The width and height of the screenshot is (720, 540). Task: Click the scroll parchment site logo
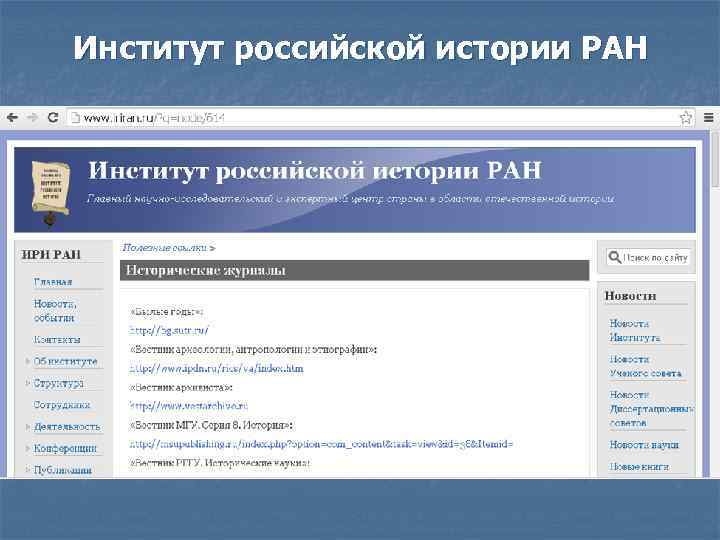click(x=51, y=193)
